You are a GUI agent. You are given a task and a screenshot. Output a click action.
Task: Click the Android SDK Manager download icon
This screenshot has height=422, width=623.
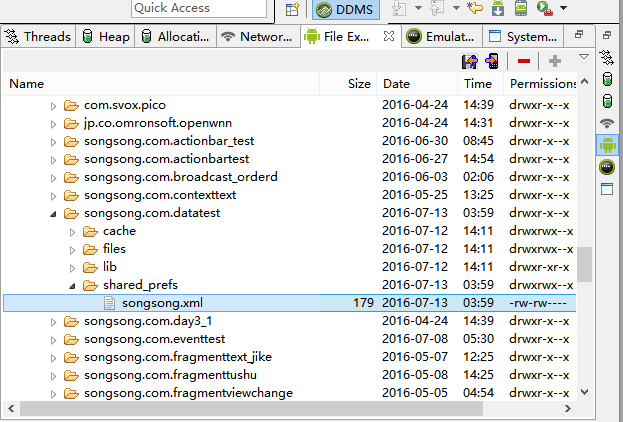(x=498, y=8)
